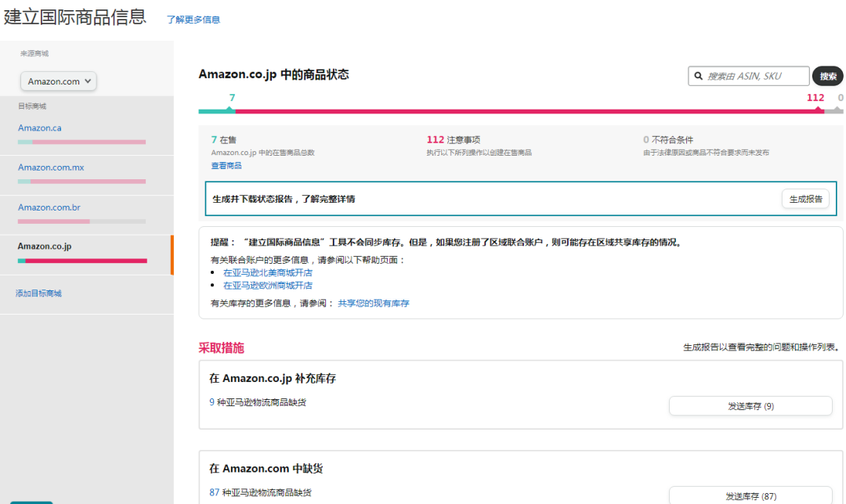The image size is (846, 504).
Task: Click the 87 out-of-stock count link
Action: pyautogui.click(x=214, y=492)
